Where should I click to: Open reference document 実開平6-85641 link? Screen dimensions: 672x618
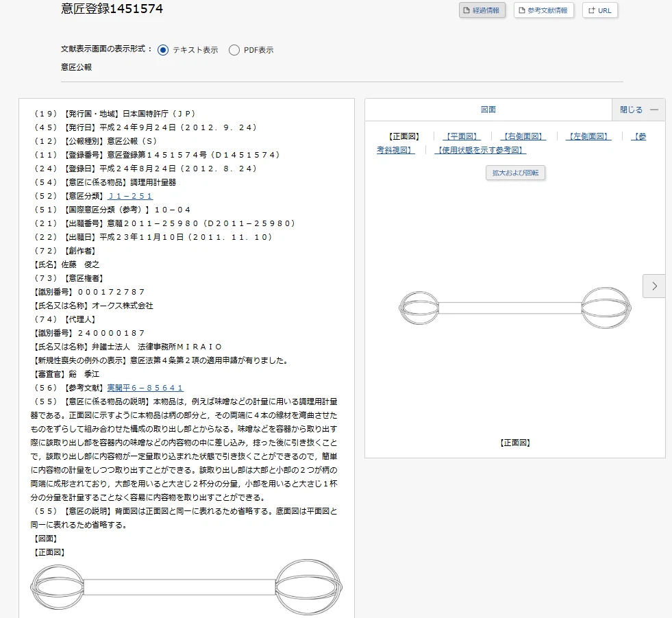tap(145, 388)
